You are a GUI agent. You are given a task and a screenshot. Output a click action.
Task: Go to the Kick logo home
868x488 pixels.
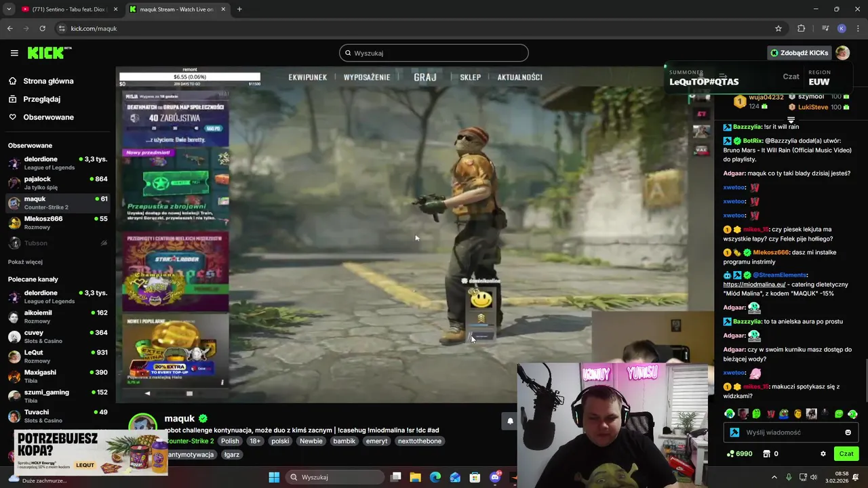pos(50,53)
